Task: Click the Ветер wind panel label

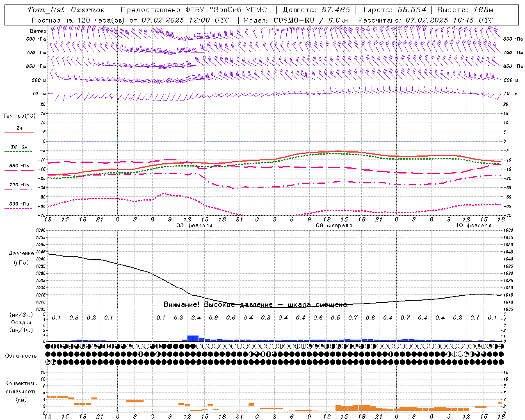Action: pos(38,31)
